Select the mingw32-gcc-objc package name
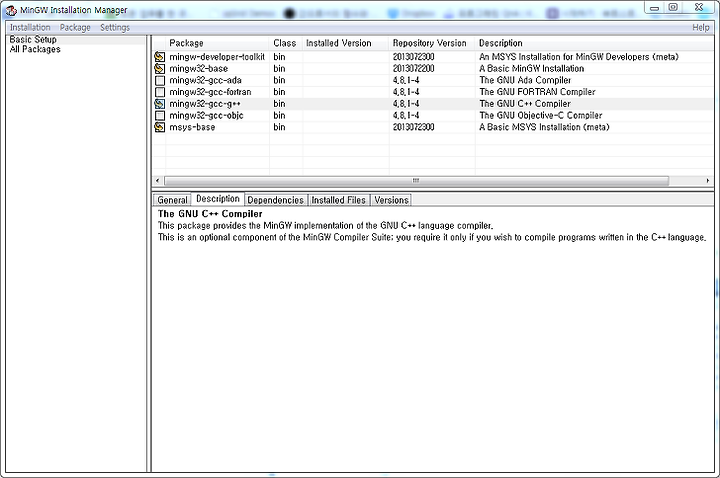This screenshot has height=478, width=720. click(x=206, y=116)
